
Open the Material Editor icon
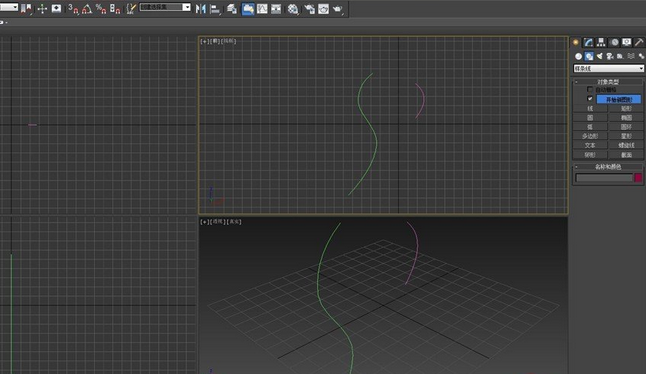pyautogui.click(x=293, y=9)
